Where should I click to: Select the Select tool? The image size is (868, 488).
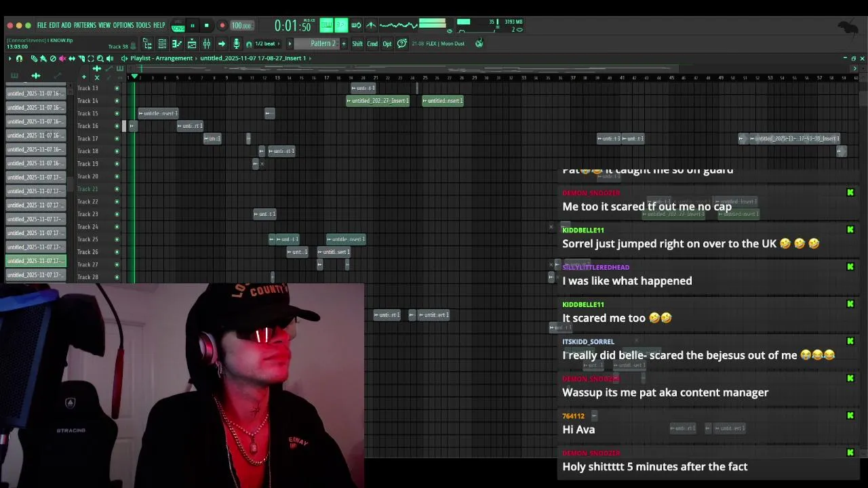(x=91, y=58)
